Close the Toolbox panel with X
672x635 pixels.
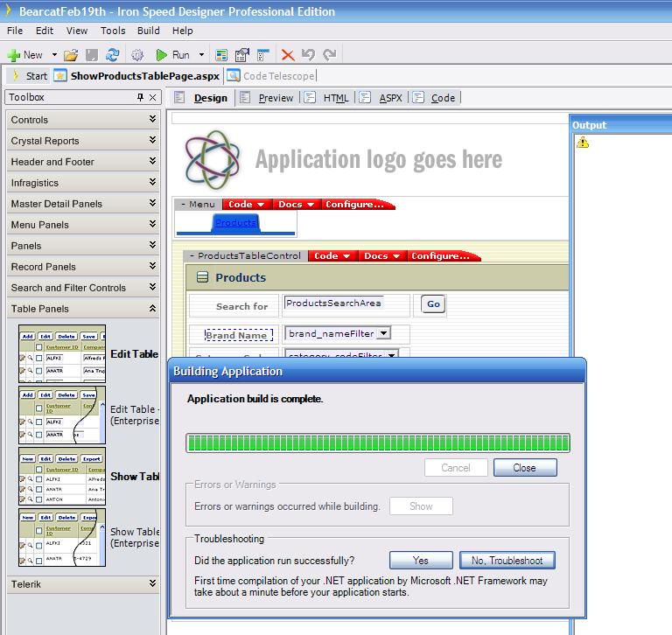(x=152, y=98)
